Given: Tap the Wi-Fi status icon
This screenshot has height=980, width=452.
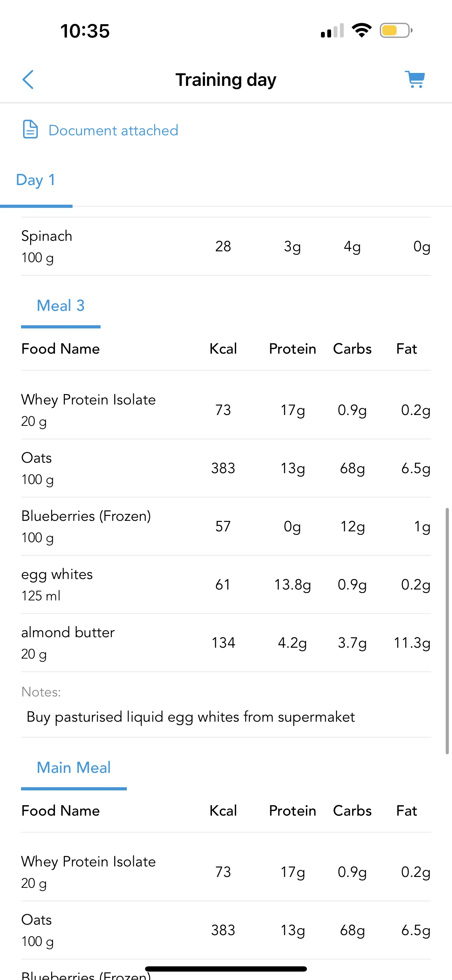Looking at the screenshot, I should click(362, 30).
